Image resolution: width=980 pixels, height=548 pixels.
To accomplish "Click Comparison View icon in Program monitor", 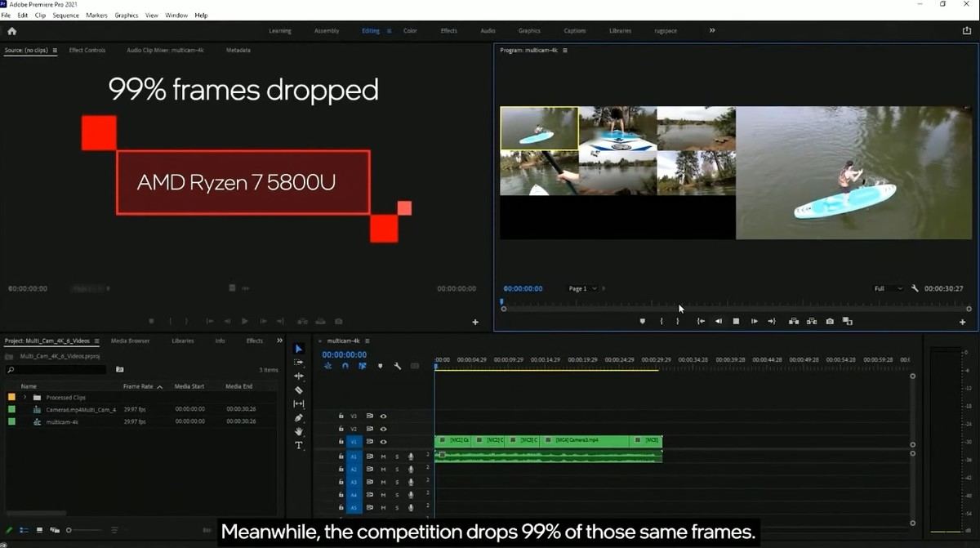I will tap(848, 322).
